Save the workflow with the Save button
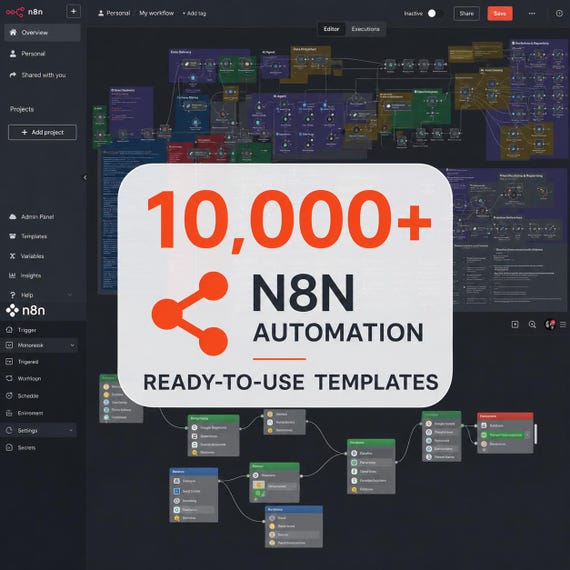Viewport: 570px width, 570px height. pos(500,13)
